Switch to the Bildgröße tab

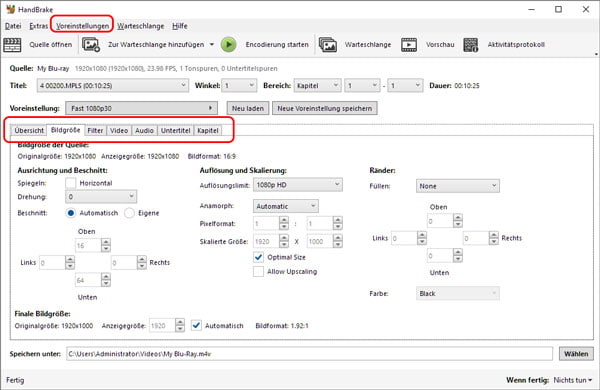point(65,130)
